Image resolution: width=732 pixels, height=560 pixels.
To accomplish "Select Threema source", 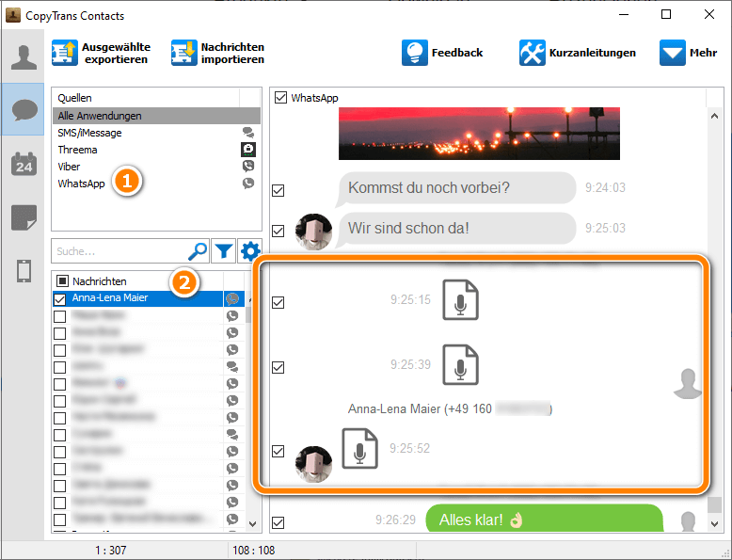I will [156, 150].
